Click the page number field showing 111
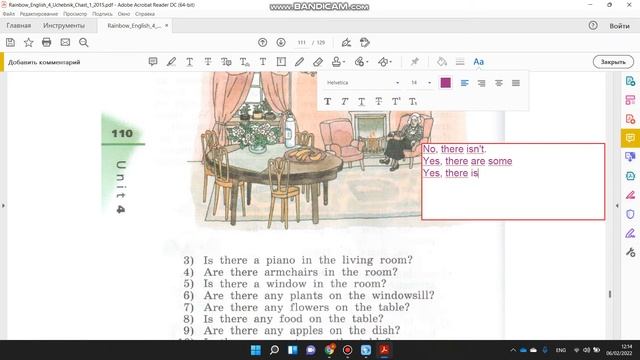Image resolution: width=640 pixels, height=360 pixels. coord(301,42)
